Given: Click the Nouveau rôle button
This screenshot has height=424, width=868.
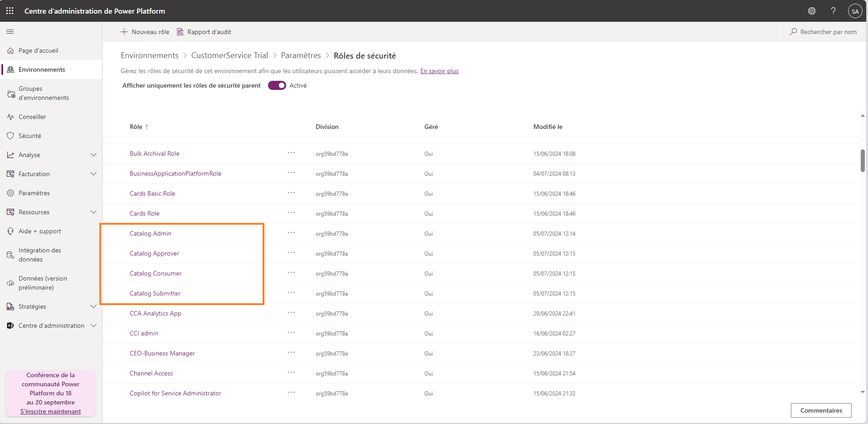Looking at the screenshot, I should 145,32.
